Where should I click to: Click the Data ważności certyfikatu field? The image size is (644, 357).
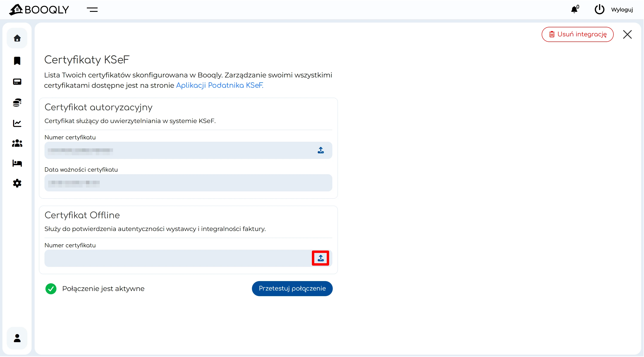188,183
